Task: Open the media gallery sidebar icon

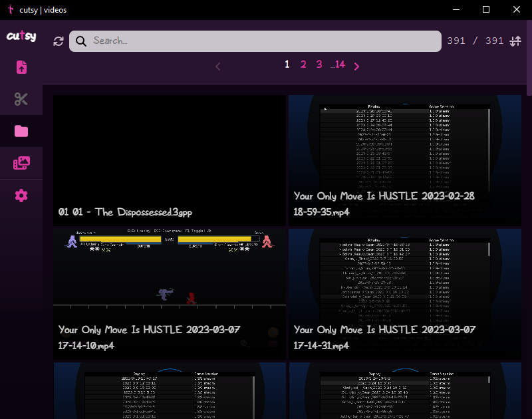Action: pos(21,163)
